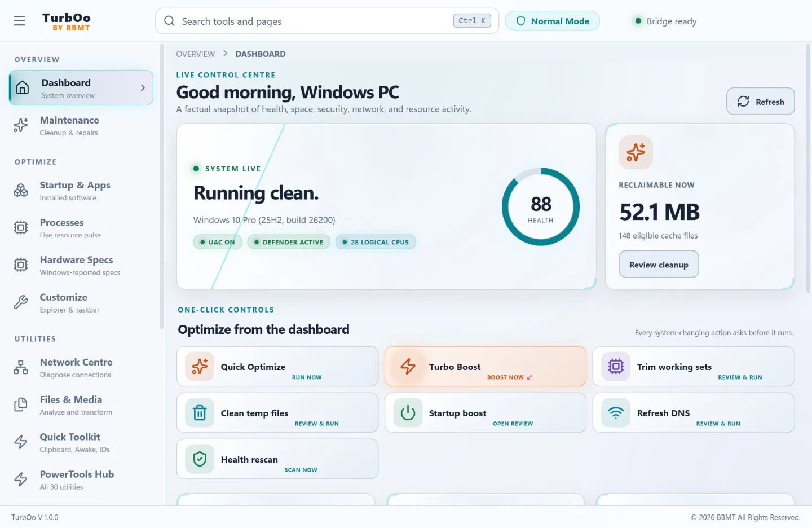Screen dimensions: 812x528
Task: Open Maintenance in the sidebar
Action: coord(82,125)
